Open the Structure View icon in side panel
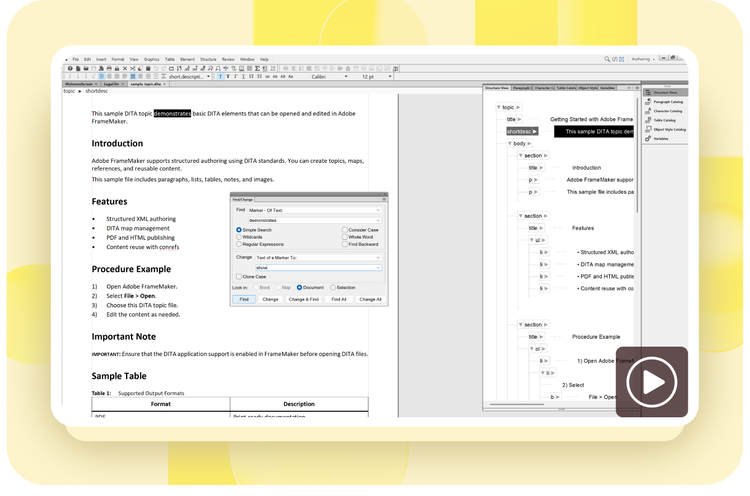The width and height of the screenshot is (750, 496). pos(648,92)
